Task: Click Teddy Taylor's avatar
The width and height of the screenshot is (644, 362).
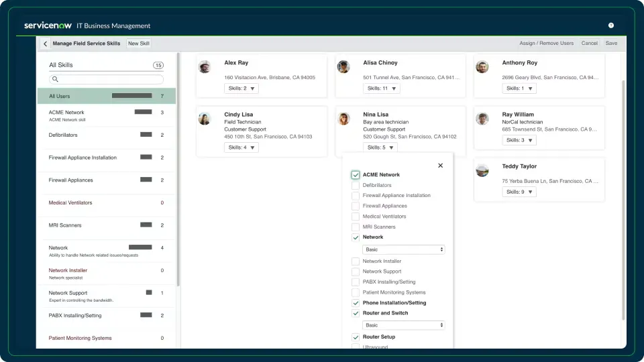Action: [482, 170]
